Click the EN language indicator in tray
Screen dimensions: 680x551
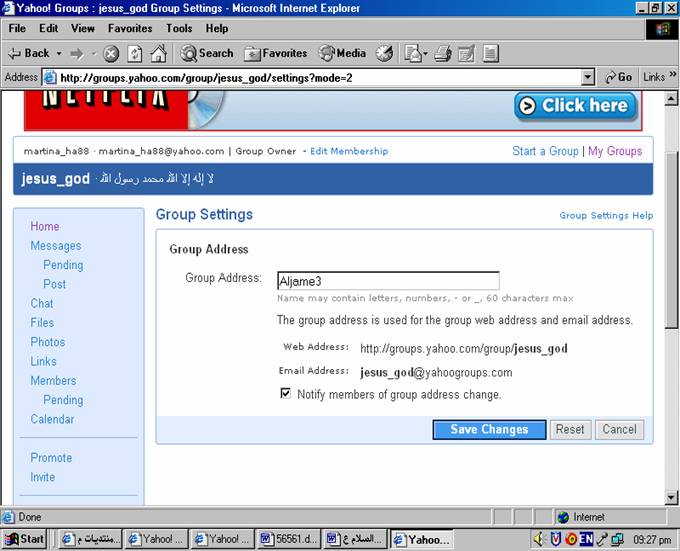click(586, 539)
